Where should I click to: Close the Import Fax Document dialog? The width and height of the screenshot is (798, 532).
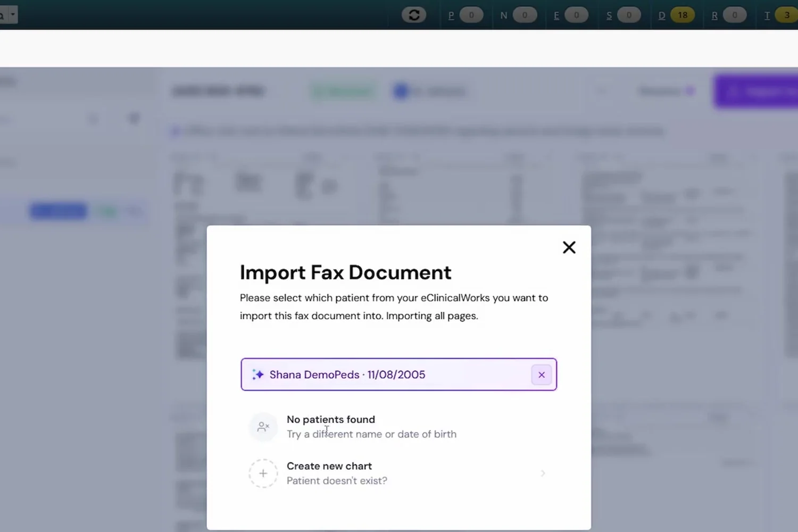(569, 247)
